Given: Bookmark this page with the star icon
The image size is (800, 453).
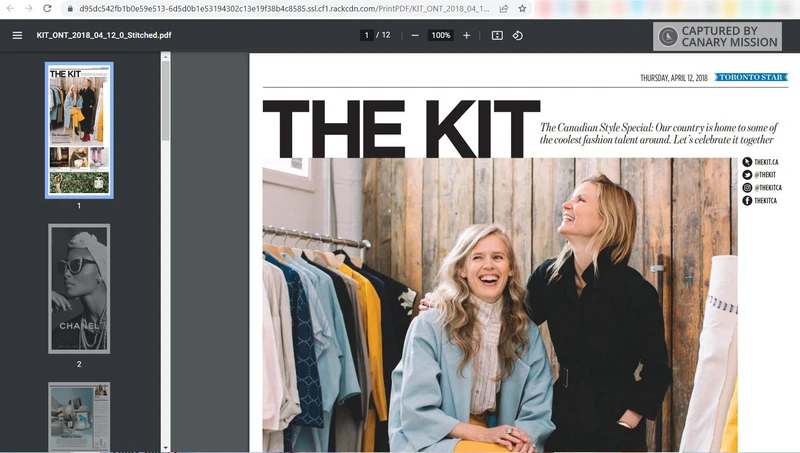Looking at the screenshot, I should [x=522, y=9].
